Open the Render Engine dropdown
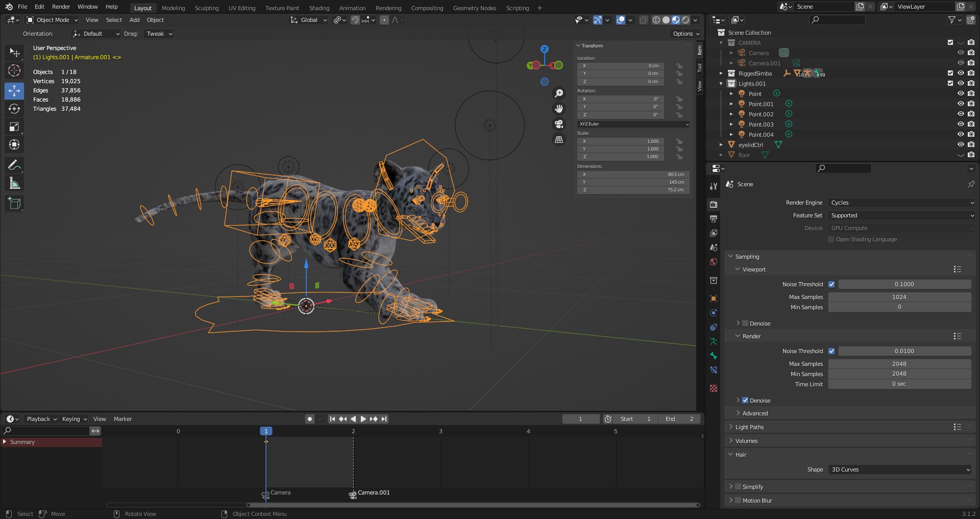The image size is (980, 519). click(x=902, y=203)
